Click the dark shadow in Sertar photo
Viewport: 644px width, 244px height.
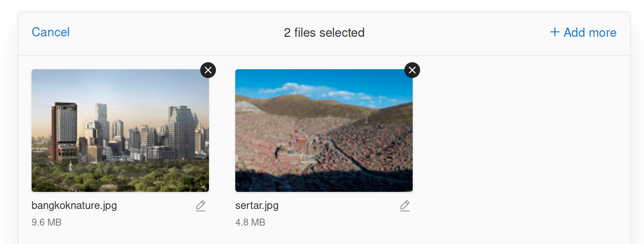(324, 183)
